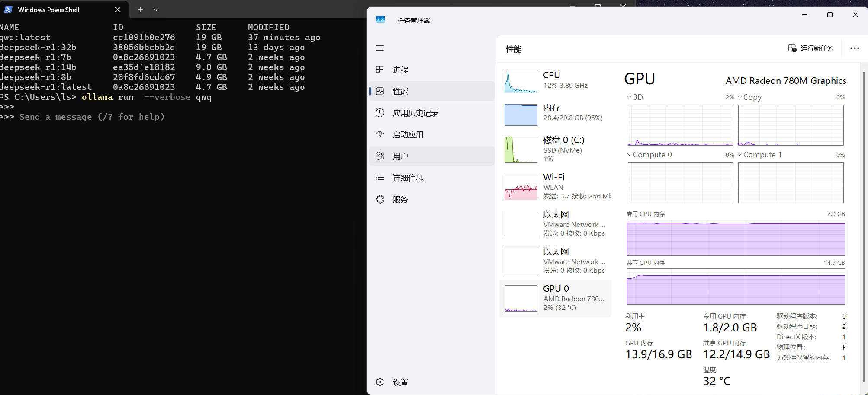Screen dimensions: 868x395
Task: Click the driver version (驱动程序版本) label
Action: coord(797,316)
